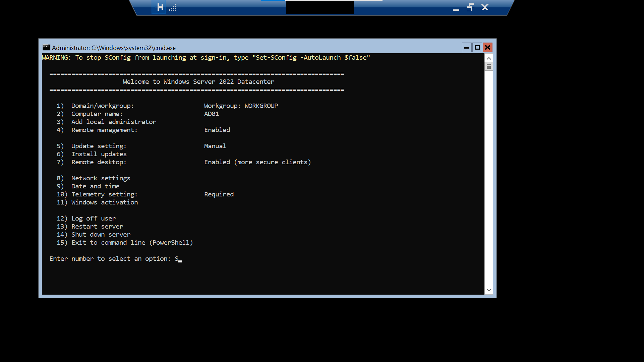Click the command input after 'Enter number' prompt
Screen dimensions: 644x362
click(x=180, y=259)
